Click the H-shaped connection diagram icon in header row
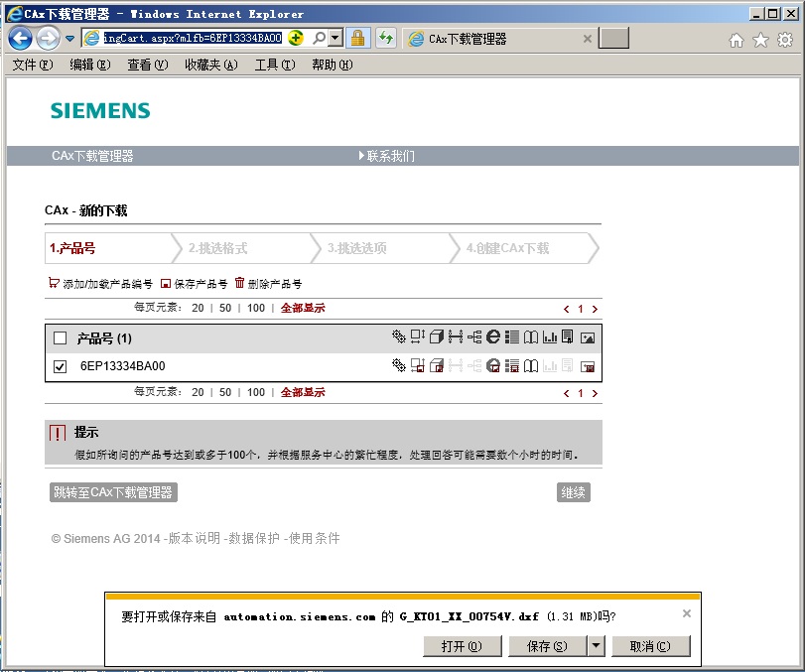805x672 pixels. [x=456, y=336]
